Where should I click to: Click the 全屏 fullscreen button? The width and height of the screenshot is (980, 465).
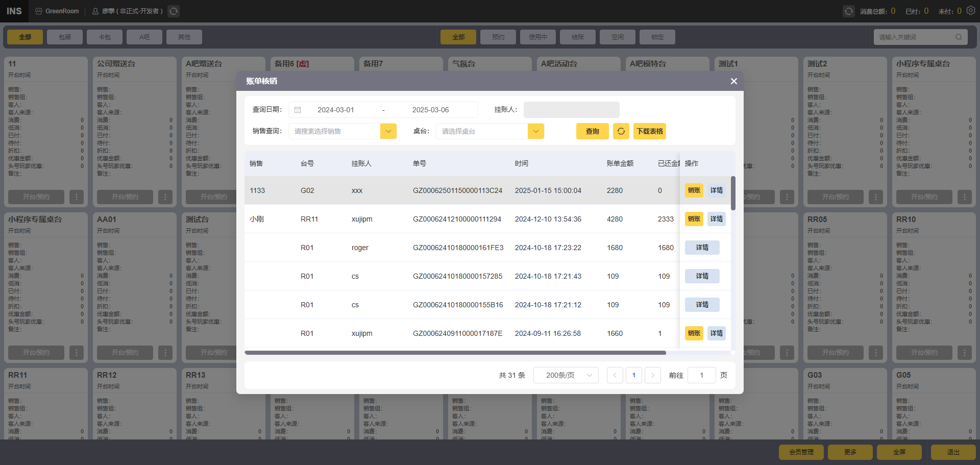tap(899, 452)
